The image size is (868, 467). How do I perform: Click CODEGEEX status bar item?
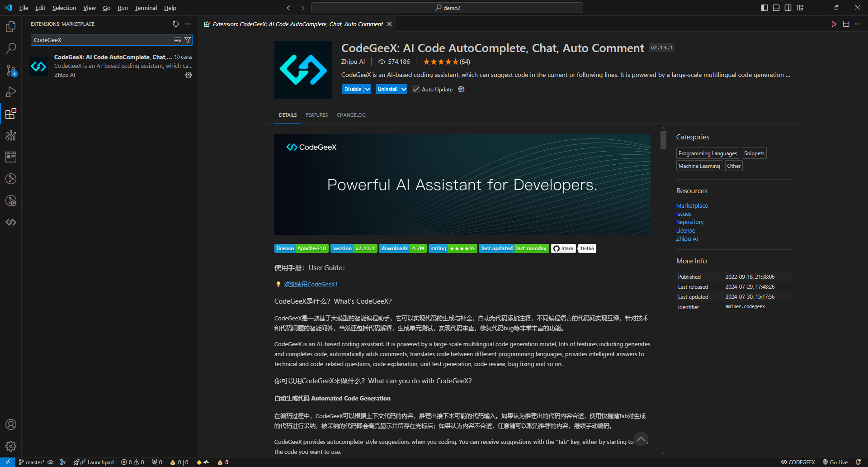pos(798,462)
